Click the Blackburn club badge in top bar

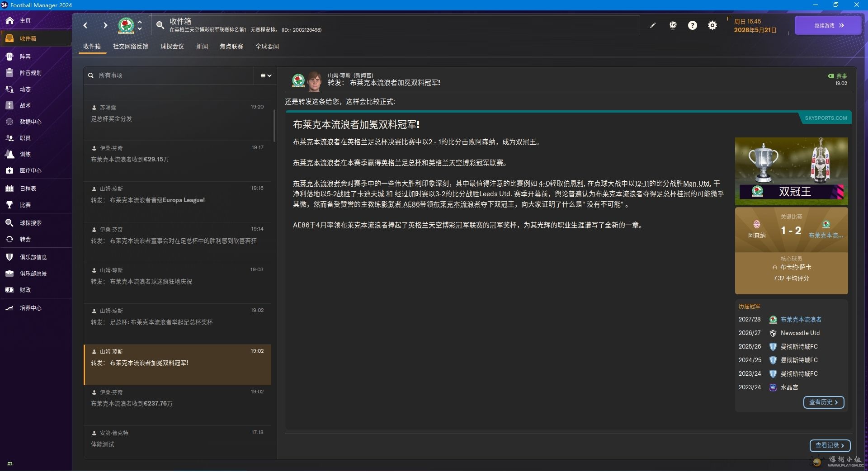[126, 25]
